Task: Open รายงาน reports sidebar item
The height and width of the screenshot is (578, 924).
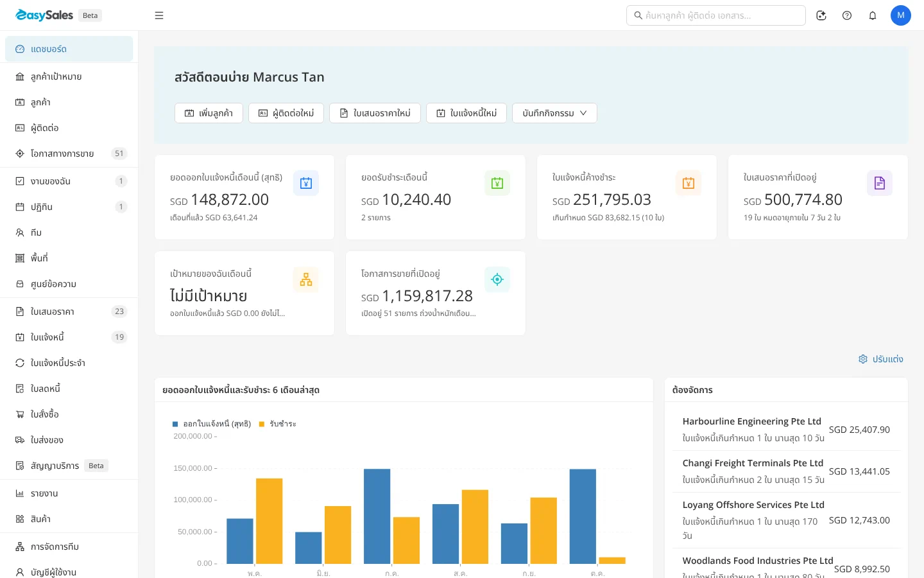Action: (69, 493)
